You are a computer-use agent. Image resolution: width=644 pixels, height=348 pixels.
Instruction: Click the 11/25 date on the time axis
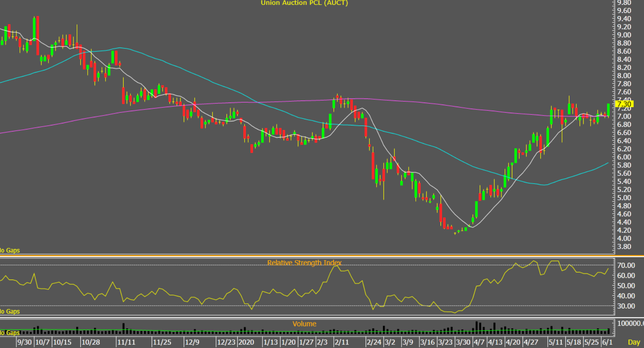tap(162, 342)
